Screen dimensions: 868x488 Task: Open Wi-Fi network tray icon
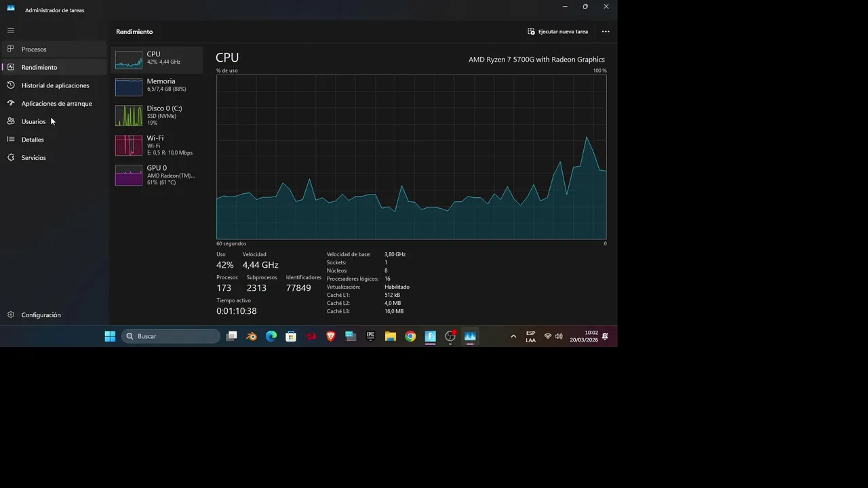(x=548, y=336)
